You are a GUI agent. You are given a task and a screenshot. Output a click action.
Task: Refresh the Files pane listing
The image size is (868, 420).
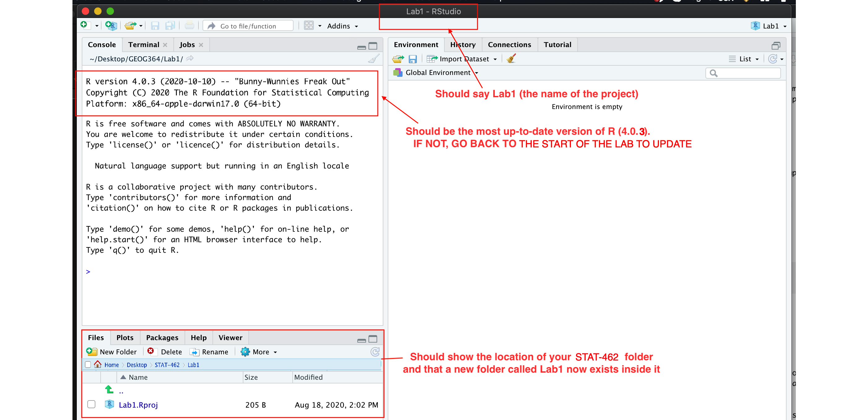375,352
